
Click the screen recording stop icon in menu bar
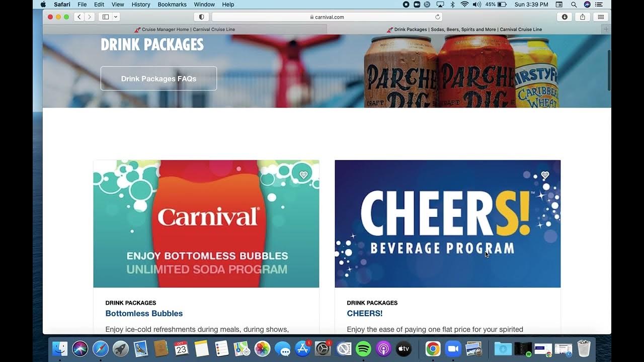click(x=406, y=5)
